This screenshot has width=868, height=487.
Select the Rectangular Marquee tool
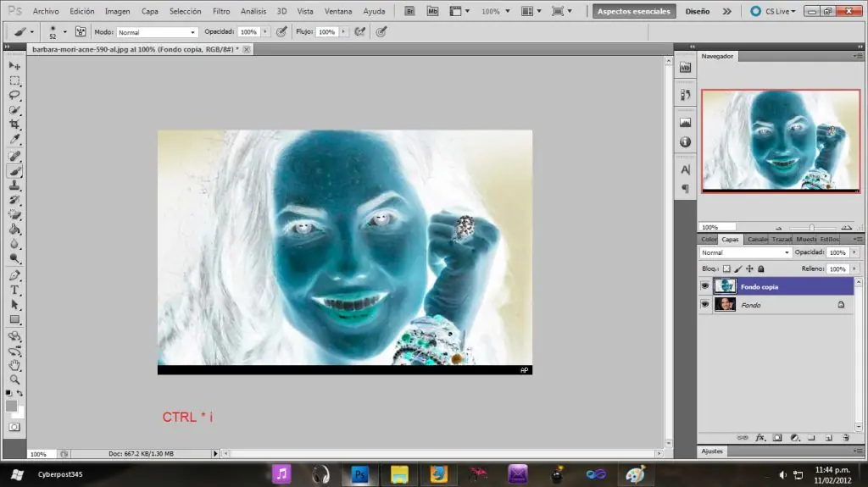click(x=14, y=80)
